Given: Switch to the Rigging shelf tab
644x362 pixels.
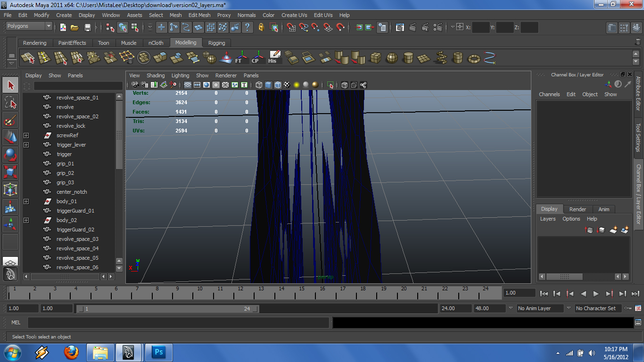Looking at the screenshot, I should click(x=217, y=43).
